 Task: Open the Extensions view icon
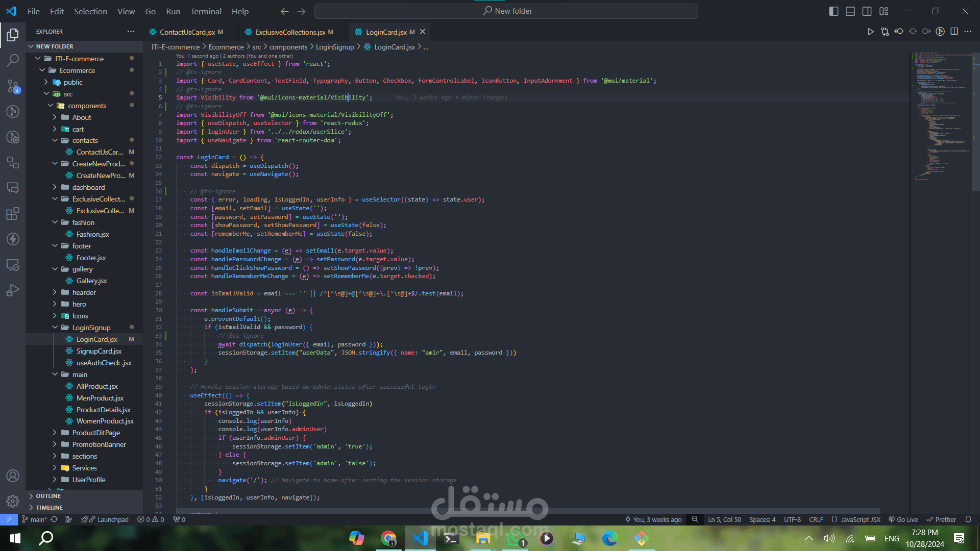pos(13,213)
